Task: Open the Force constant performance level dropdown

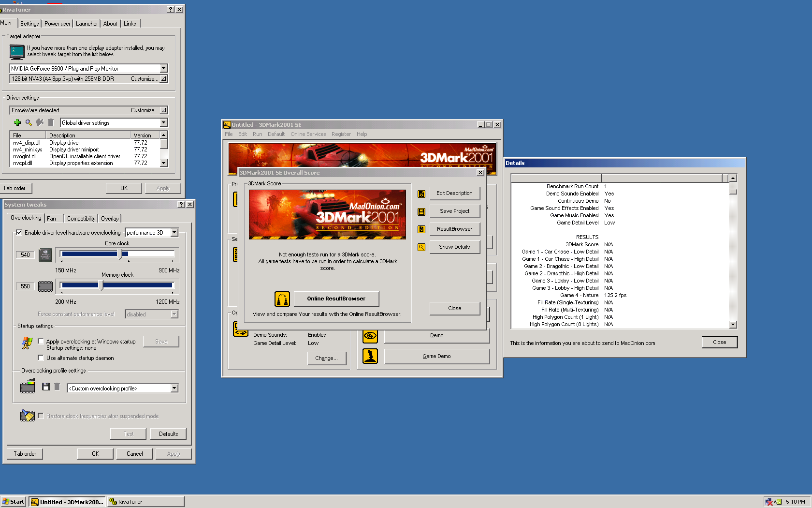Action: pos(174,314)
